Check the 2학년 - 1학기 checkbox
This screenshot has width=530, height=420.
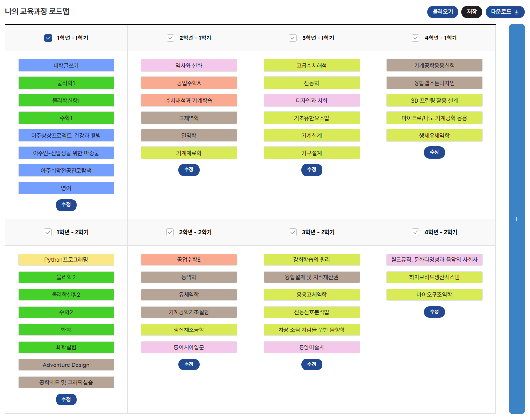170,38
